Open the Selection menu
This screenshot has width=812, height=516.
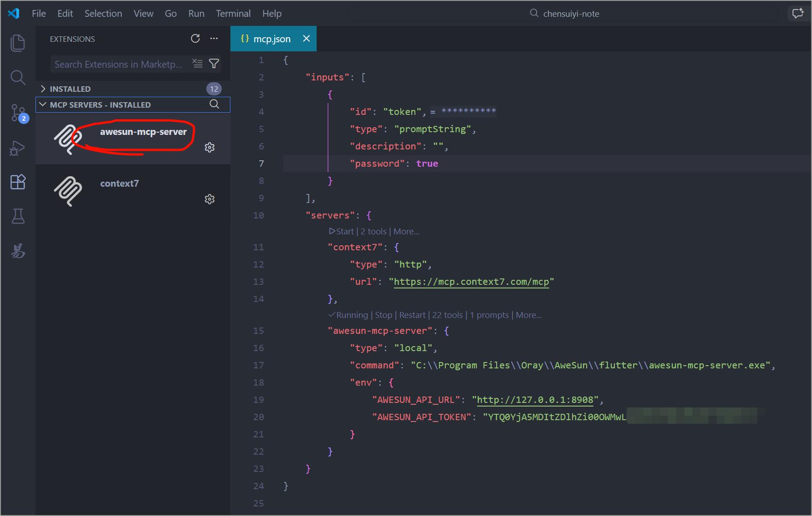[103, 14]
